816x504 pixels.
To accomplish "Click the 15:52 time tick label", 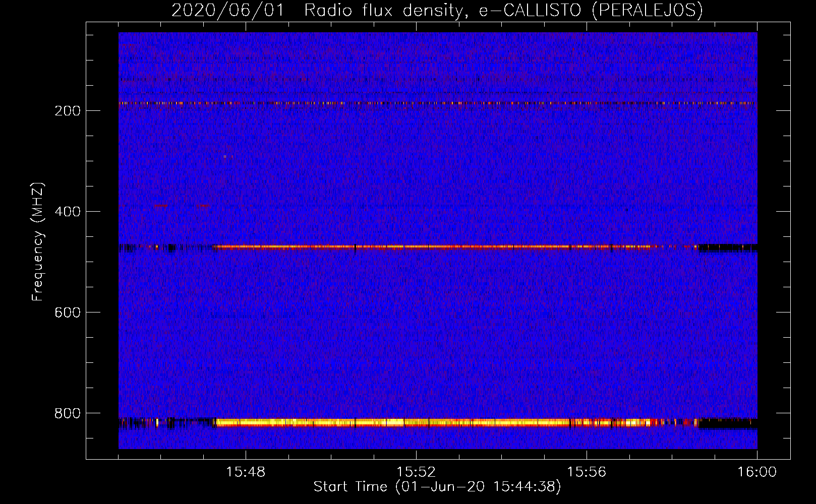I will click(x=416, y=472).
